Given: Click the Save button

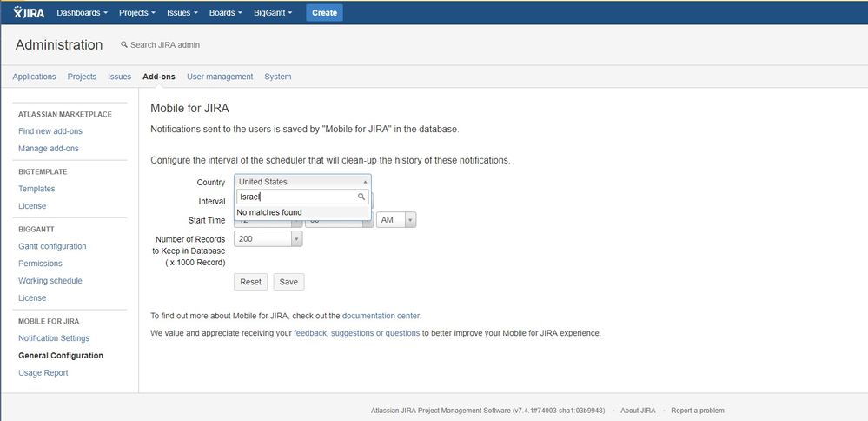Looking at the screenshot, I should (288, 282).
